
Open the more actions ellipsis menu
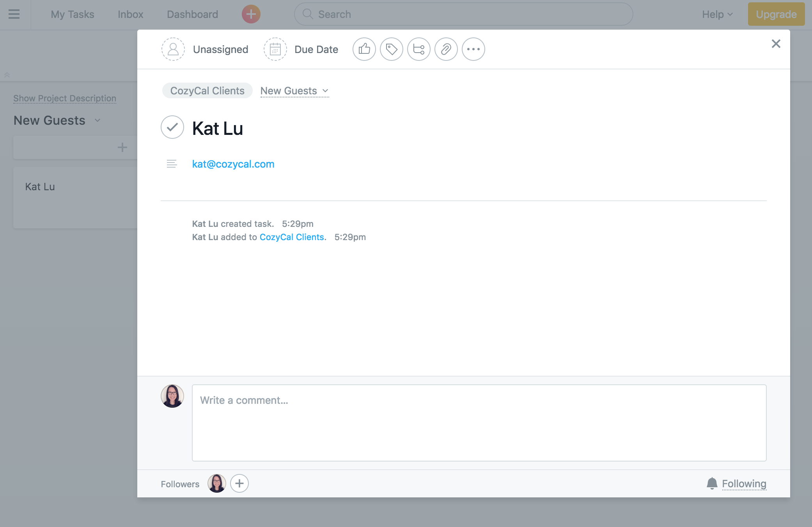(473, 49)
